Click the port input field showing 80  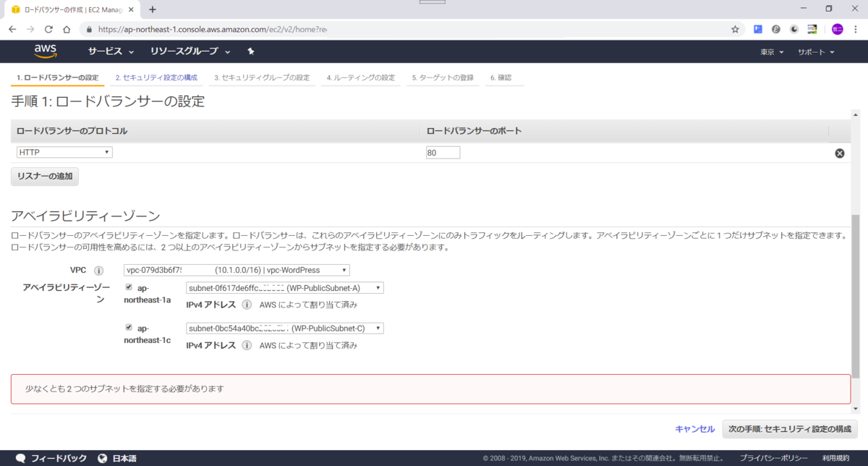tap(443, 152)
